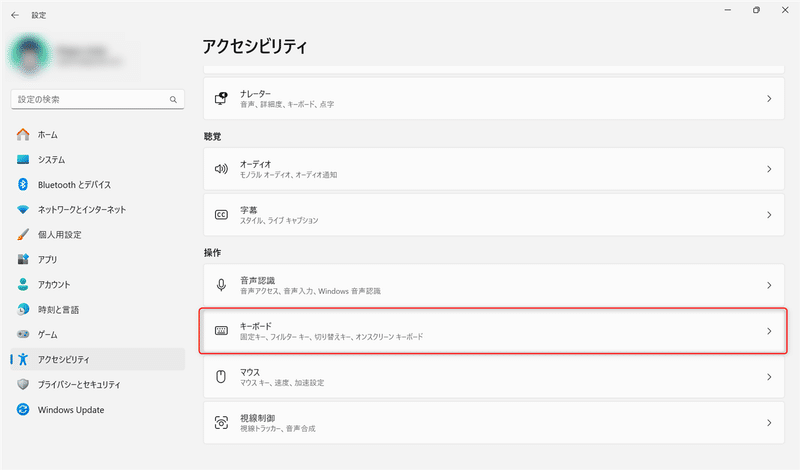Click the mouse icon in マウス row
The image size is (800, 470).
(221, 377)
